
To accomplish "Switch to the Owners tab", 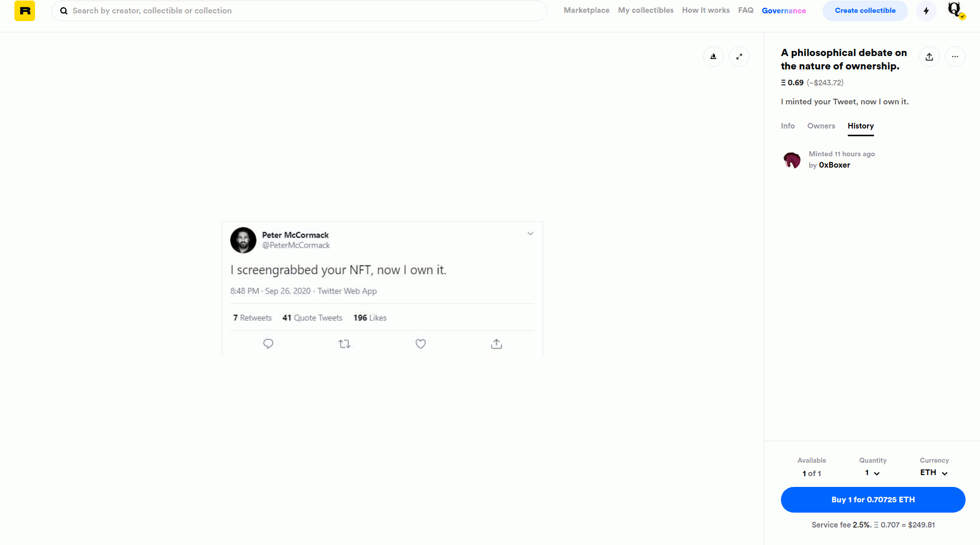I will point(821,126).
